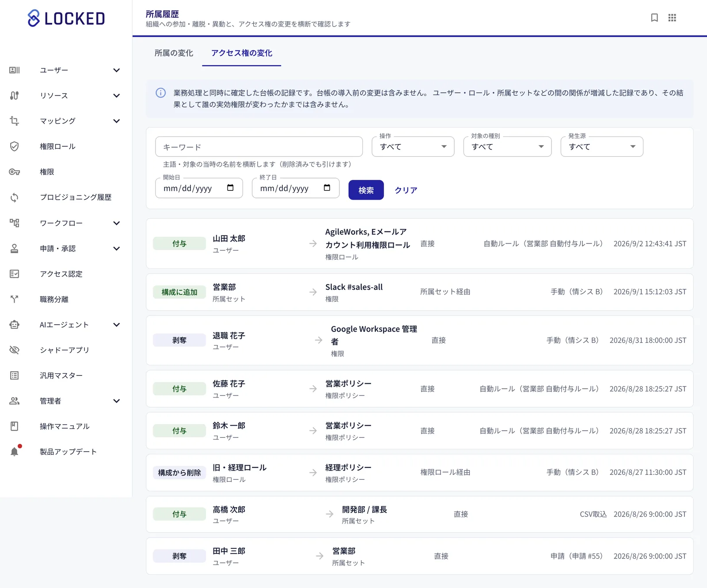Click 佐藤 花子 user name
Image resolution: width=707 pixels, height=588 pixels.
[x=229, y=384]
